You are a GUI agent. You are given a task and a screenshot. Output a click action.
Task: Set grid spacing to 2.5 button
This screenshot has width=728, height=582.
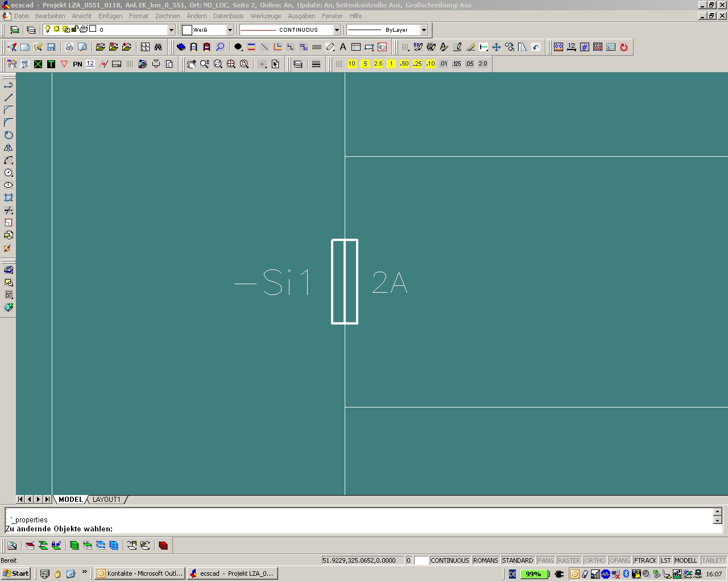coord(378,64)
